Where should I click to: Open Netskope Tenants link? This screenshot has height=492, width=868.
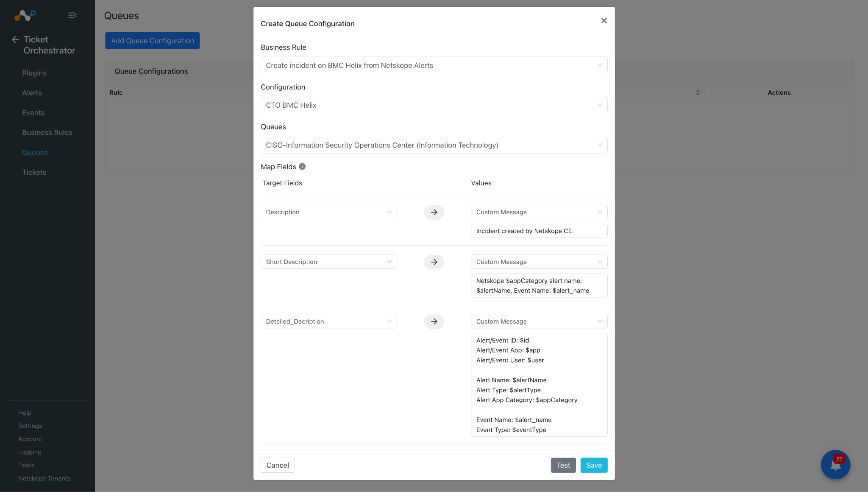click(45, 478)
